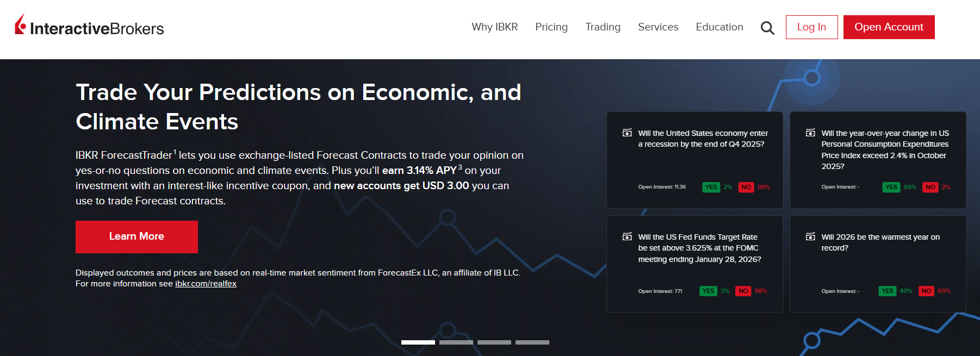Select YES on the recession forecast card
Viewport: 980px width, 356px height.
711,187
